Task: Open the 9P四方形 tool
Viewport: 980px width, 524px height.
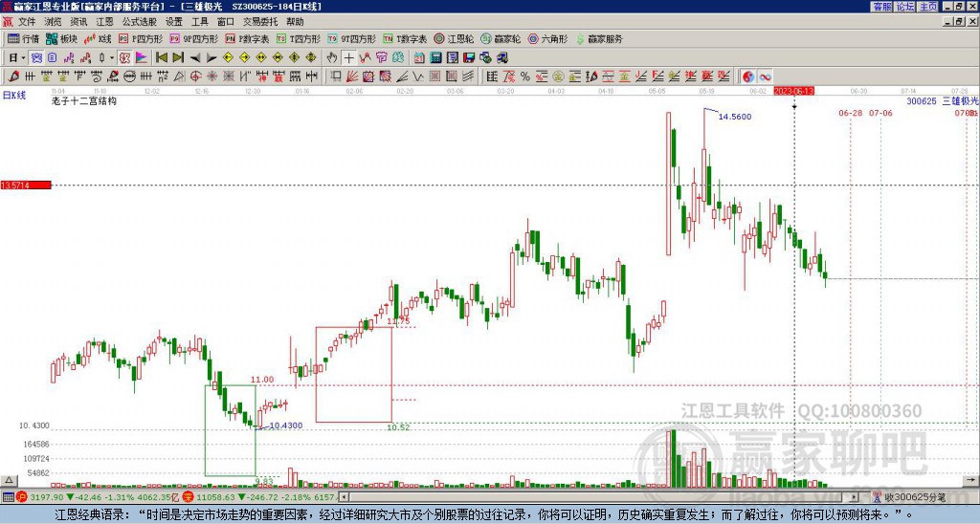Action: coord(193,38)
